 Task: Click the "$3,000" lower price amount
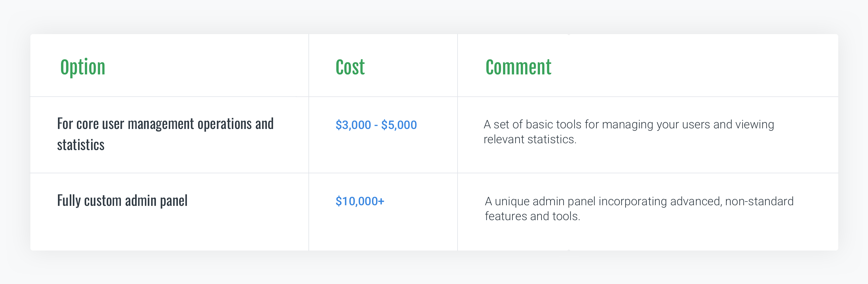pyautogui.click(x=353, y=125)
